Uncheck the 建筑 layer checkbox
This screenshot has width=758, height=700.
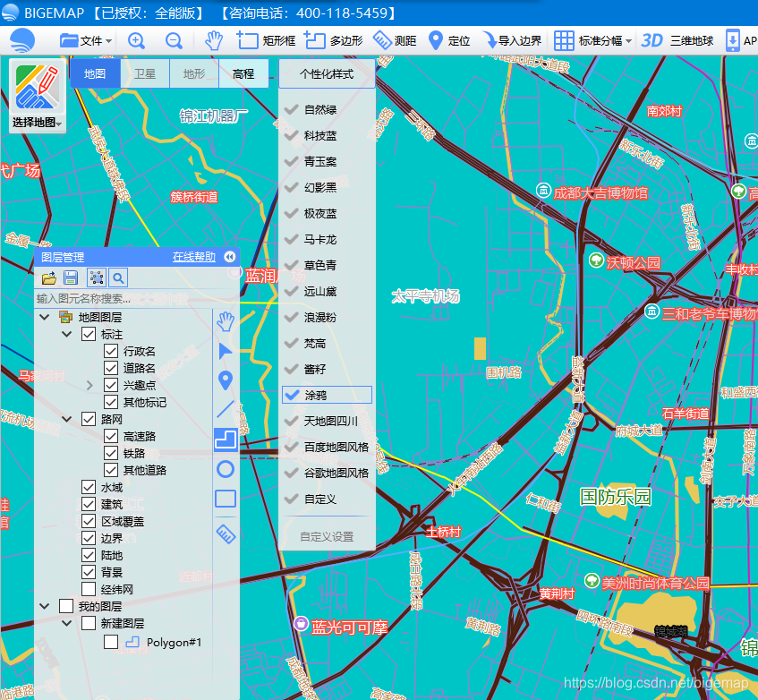(89, 504)
